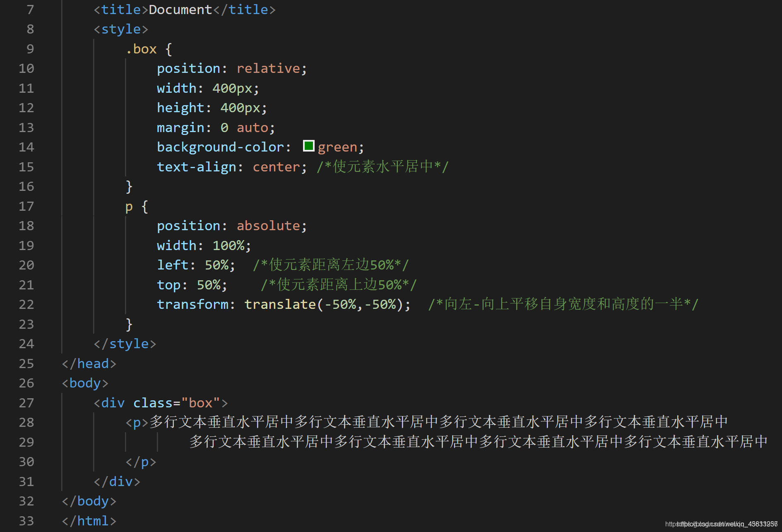Click the closing body tag
This screenshot has width=782, height=532.
pos(89,501)
